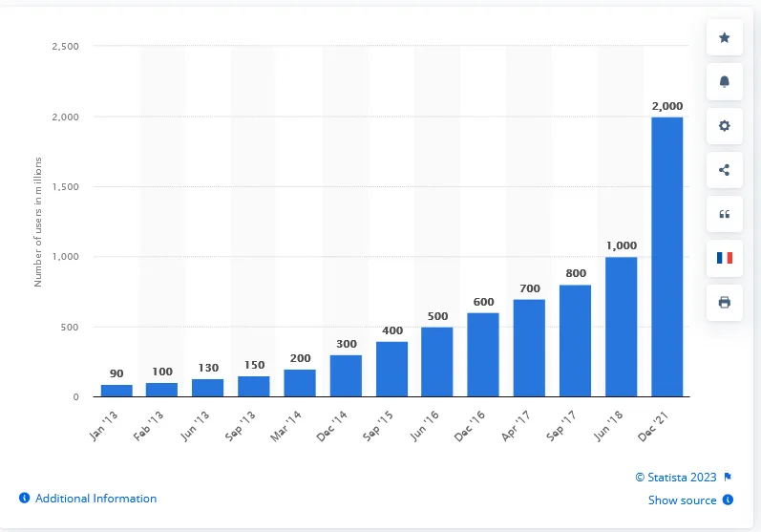Click the Dec '16 axis label
Screen dimensions: 761x532
(x=469, y=426)
